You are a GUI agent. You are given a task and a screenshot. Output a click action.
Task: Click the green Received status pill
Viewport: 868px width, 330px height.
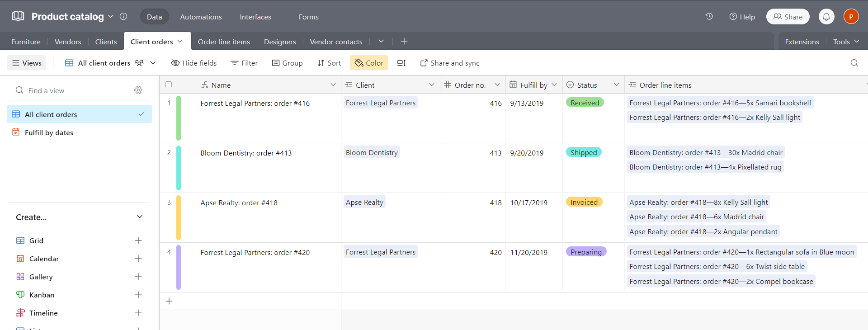[585, 103]
